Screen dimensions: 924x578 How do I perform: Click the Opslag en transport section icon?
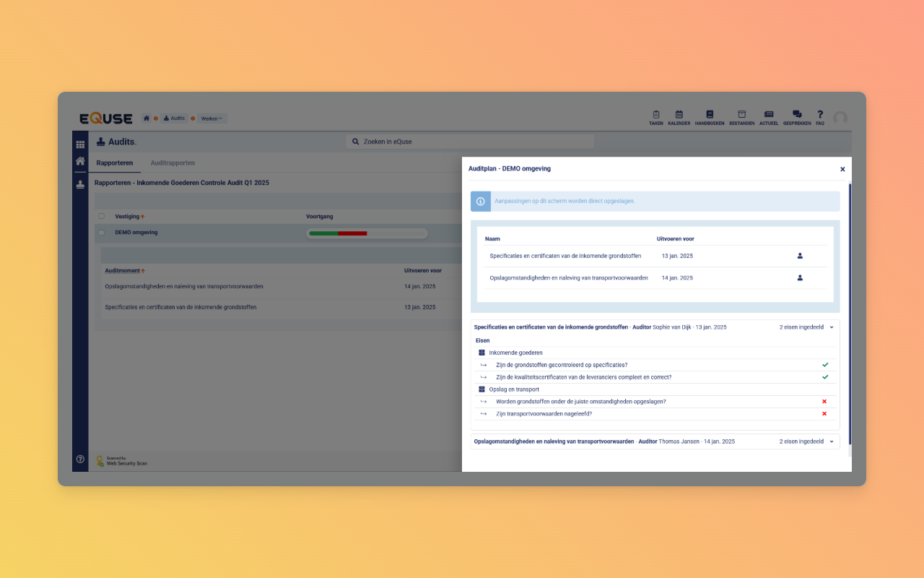click(481, 389)
